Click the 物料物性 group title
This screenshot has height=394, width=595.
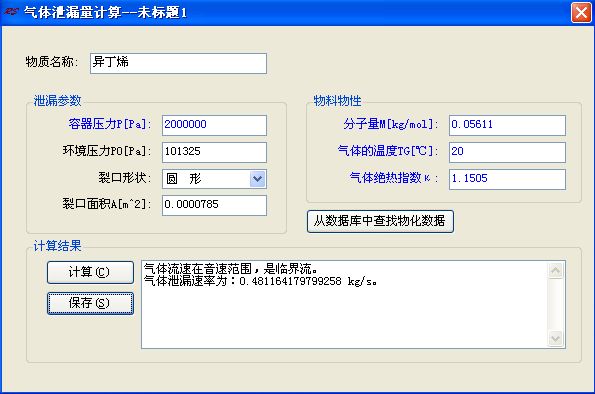coord(337,101)
